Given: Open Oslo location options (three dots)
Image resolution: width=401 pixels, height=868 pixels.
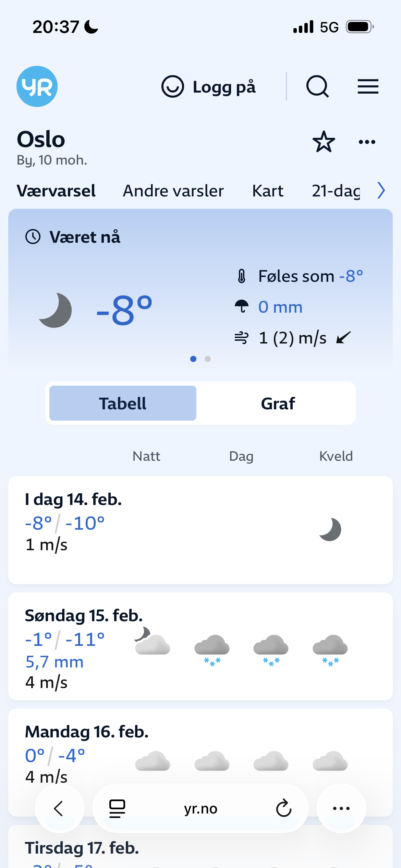Looking at the screenshot, I should [367, 142].
